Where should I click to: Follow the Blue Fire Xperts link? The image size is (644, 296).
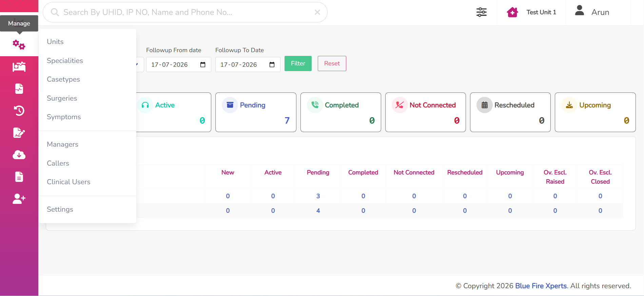tap(541, 286)
